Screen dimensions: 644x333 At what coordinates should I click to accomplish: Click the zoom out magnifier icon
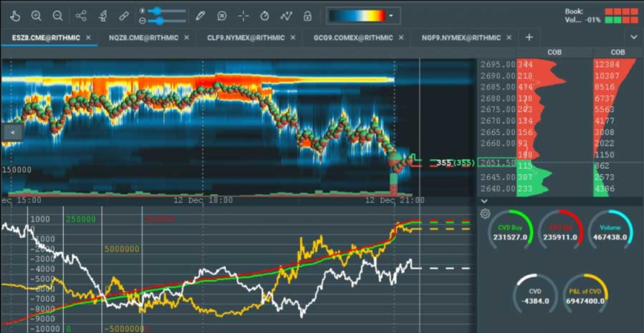(x=57, y=16)
